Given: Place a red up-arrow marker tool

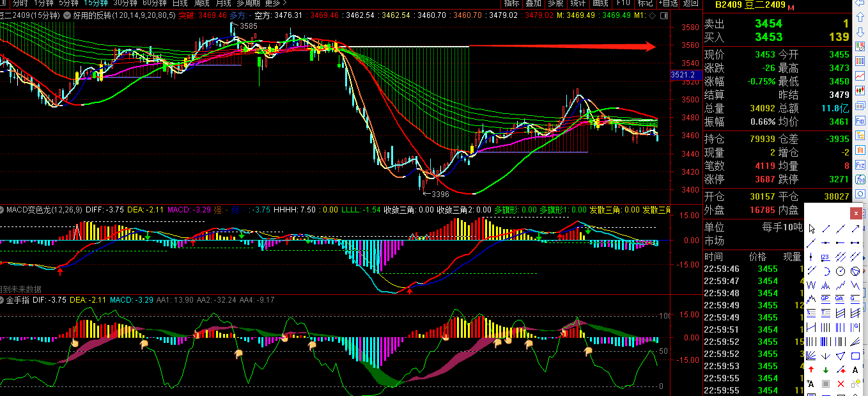Looking at the screenshot, I should [812, 370].
